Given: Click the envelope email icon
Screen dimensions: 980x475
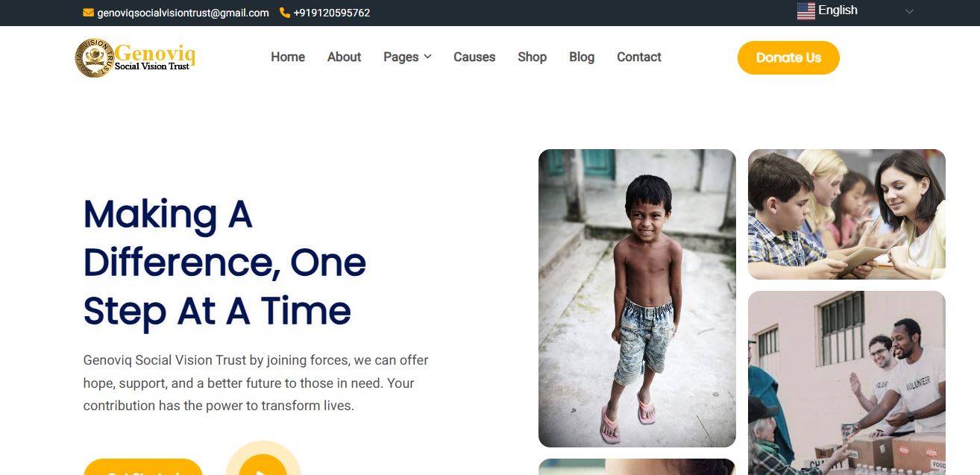Looking at the screenshot, I should pyautogui.click(x=88, y=13).
